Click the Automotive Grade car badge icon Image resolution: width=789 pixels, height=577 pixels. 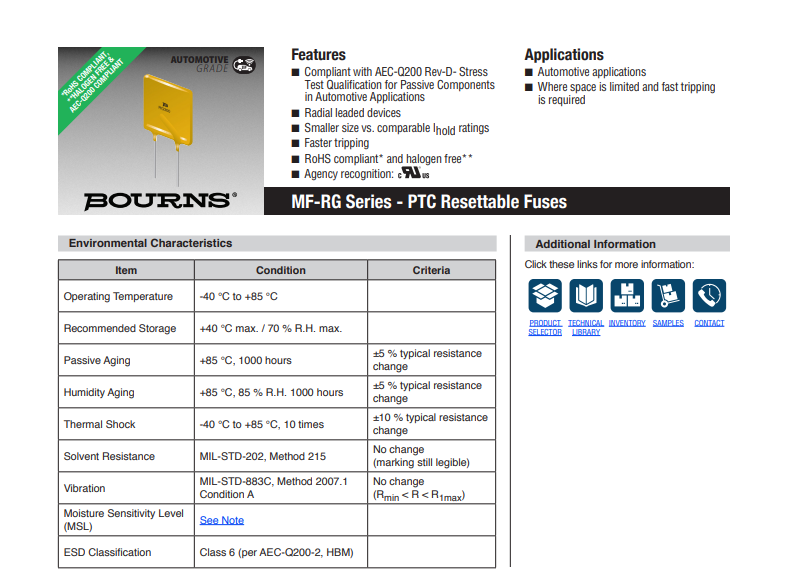click(x=244, y=65)
